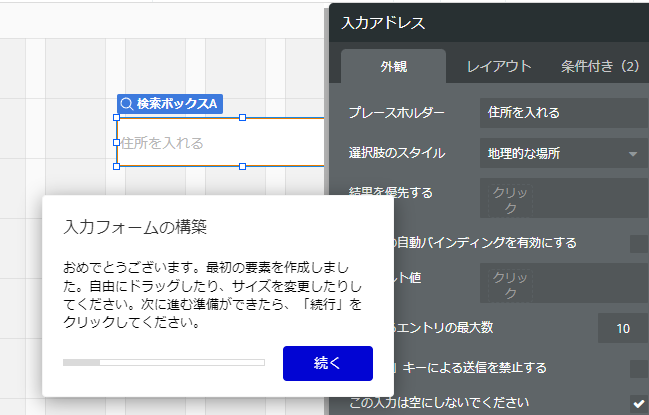
Task: Click the tutorial progress bar
Action: coord(164,362)
